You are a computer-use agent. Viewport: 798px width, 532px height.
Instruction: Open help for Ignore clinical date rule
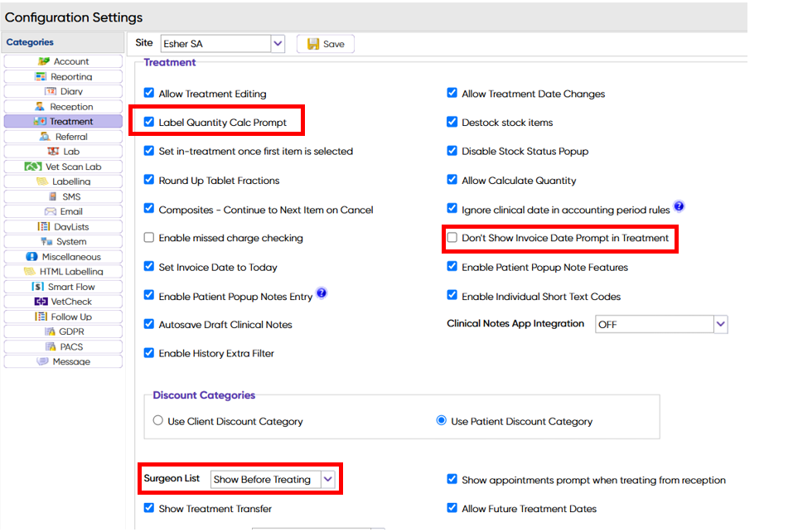click(x=679, y=206)
